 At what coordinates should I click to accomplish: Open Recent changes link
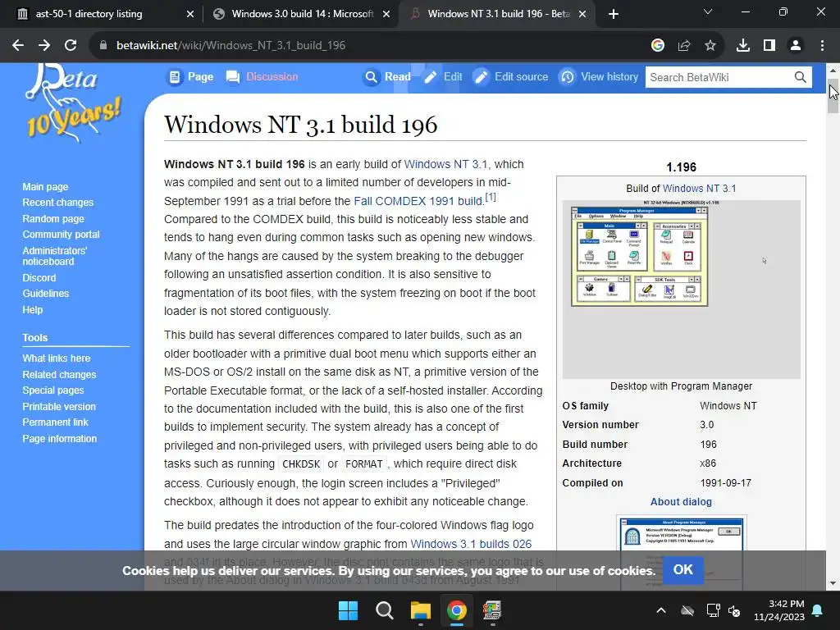(x=58, y=203)
